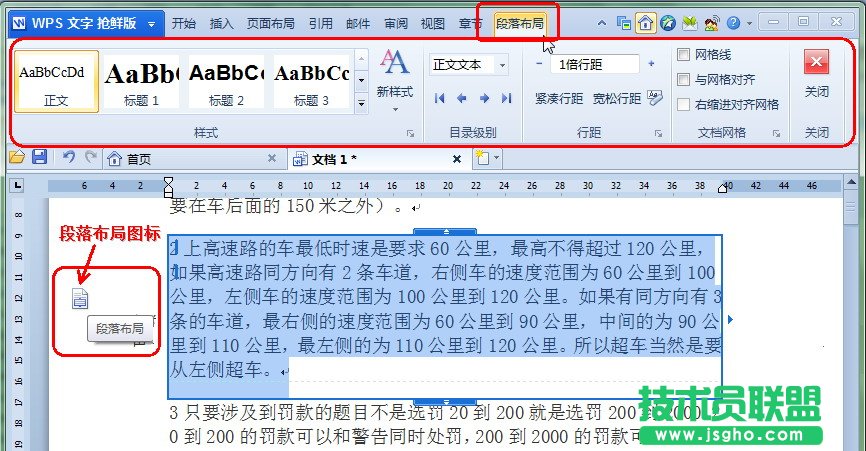This screenshot has width=866, height=451.
Task: Save the document with floppy icon
Action: coord(39,157)
